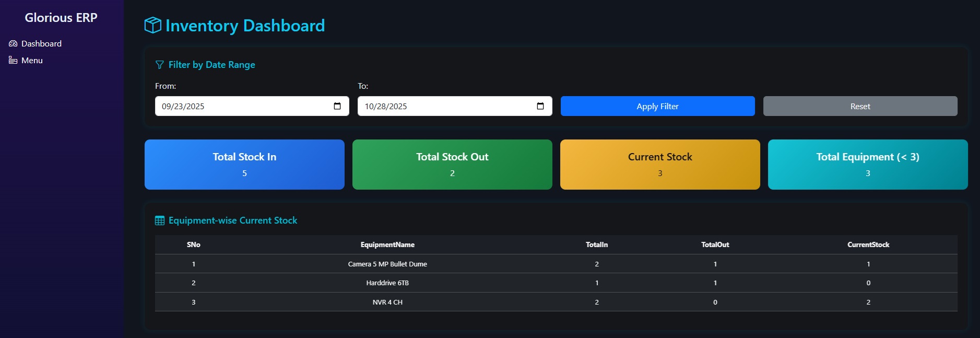Click the Dashboard gauge icon in sidebar
This screenshot has width=980, height=338.
13,44
